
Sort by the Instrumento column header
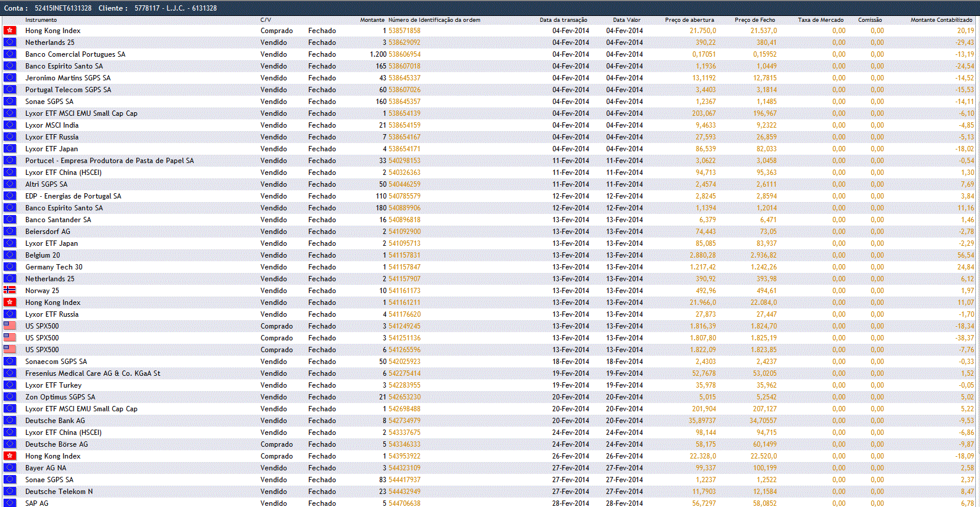click(x=41, y=20)
